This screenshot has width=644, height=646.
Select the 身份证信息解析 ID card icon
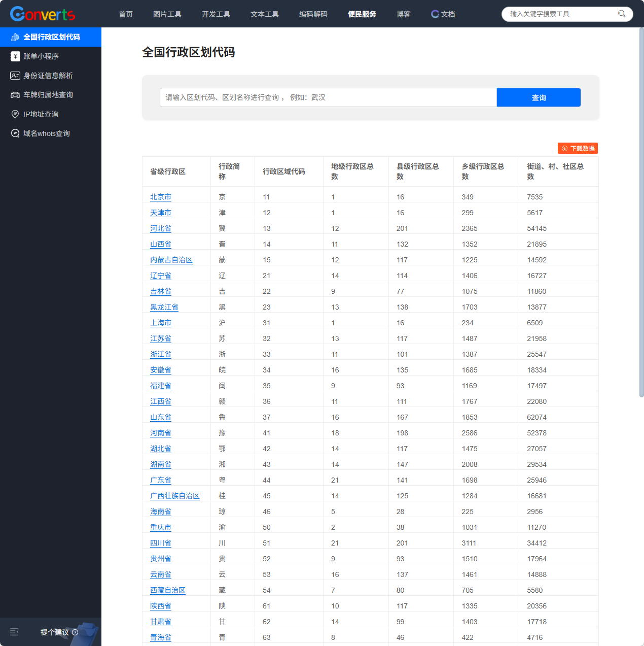pos(15,76)
